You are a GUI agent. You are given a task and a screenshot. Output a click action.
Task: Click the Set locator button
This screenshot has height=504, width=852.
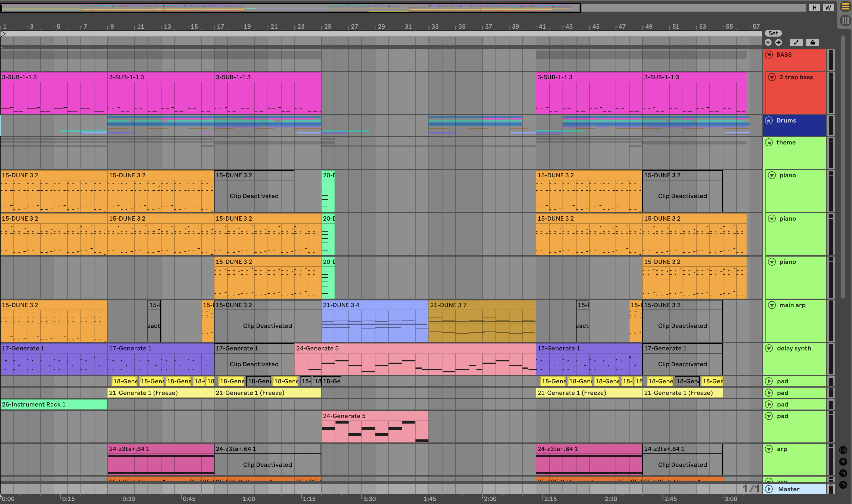(x=773, y=33)
